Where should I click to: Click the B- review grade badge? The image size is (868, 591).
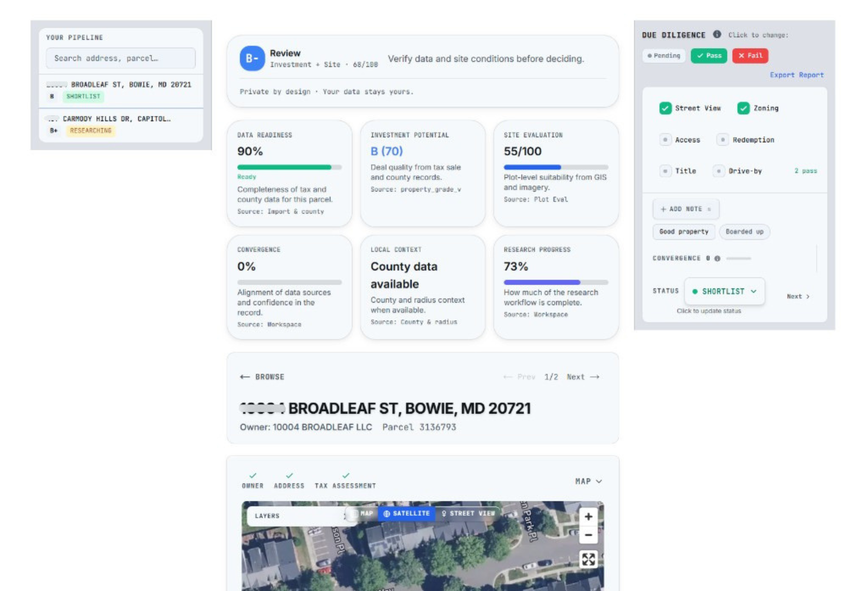tap(252, 58)
